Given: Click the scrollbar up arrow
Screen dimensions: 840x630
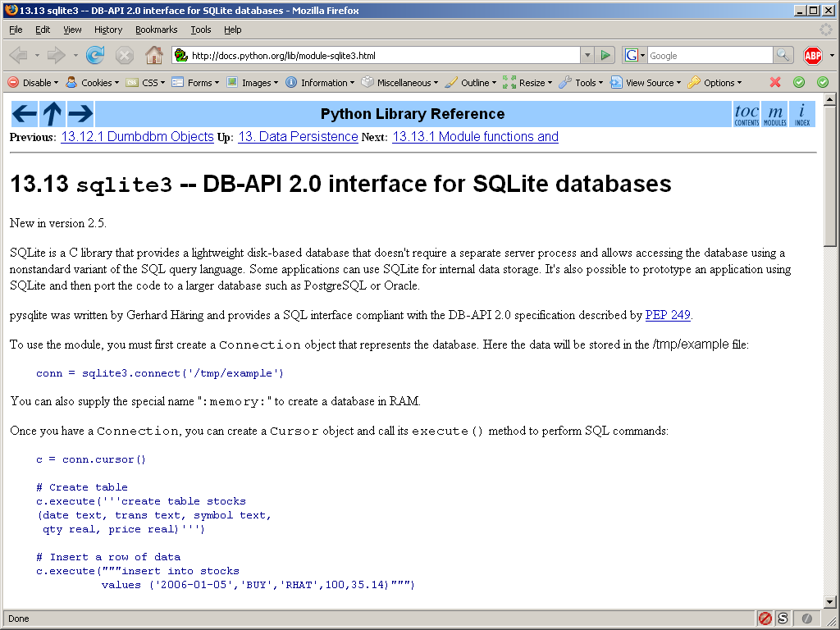Looking at the screenshot, I should (830, 99).
